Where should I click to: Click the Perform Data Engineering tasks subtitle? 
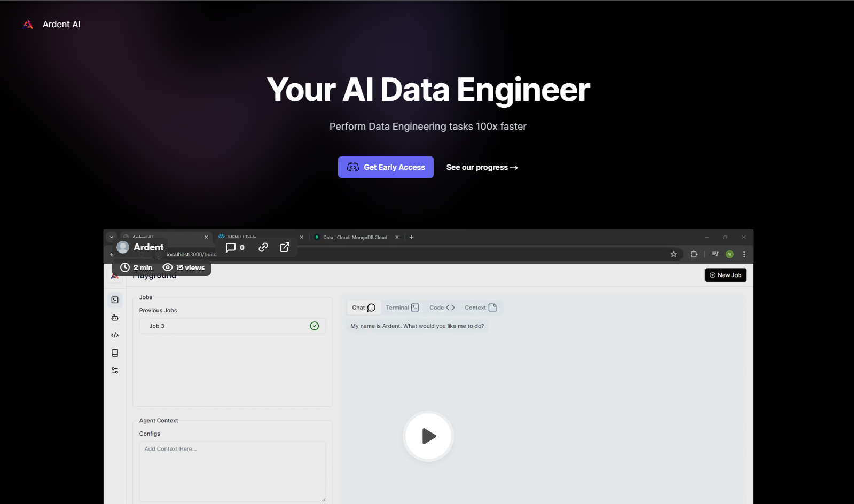[428, 127]
